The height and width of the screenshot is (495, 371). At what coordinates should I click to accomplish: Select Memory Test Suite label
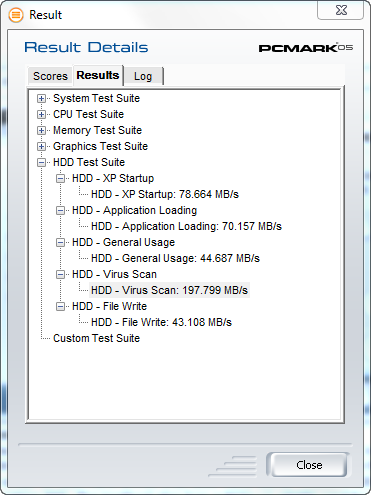[97, 130]
